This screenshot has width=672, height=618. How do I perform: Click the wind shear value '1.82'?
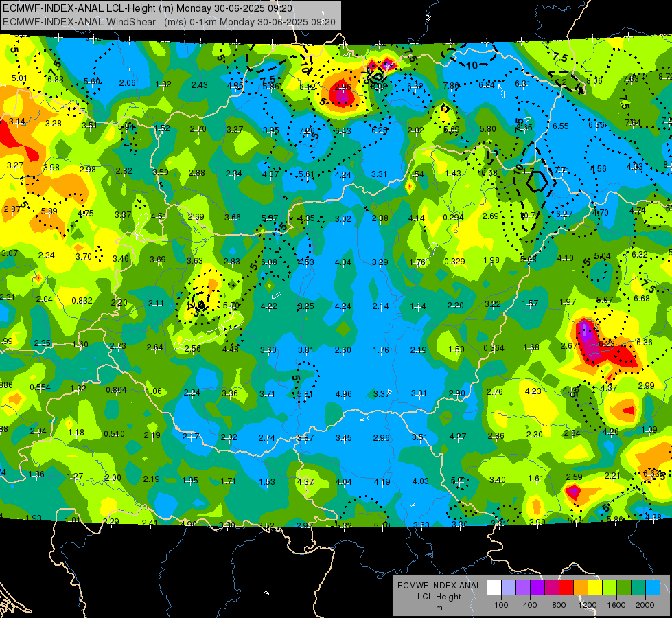(x=163, y=84)
